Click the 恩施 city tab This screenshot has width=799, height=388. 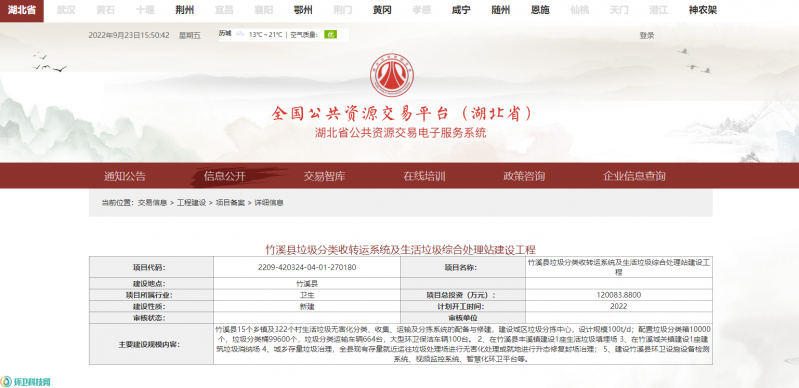coord(540,10)
